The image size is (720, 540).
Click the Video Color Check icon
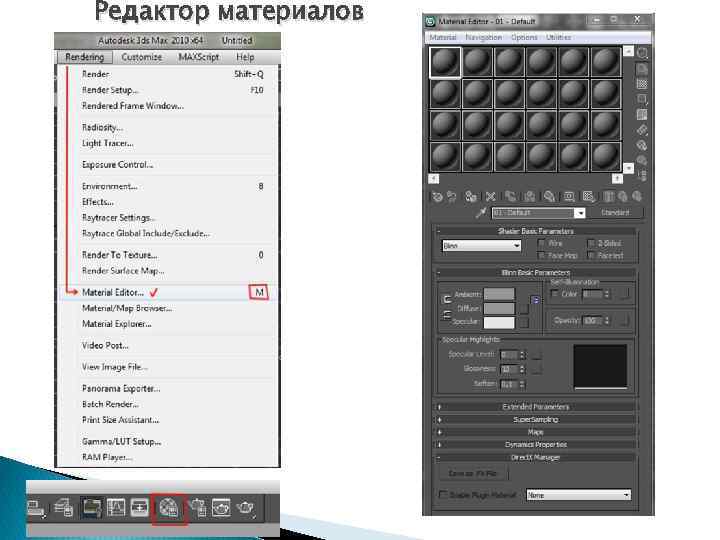point(642,115)
